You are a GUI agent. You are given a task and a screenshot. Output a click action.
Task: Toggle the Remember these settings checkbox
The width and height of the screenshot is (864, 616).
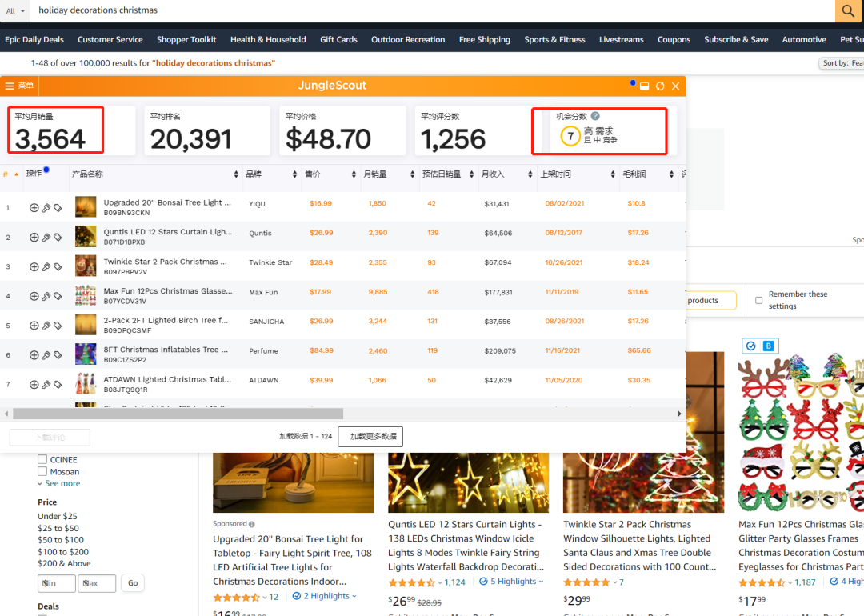coord(758,300)
